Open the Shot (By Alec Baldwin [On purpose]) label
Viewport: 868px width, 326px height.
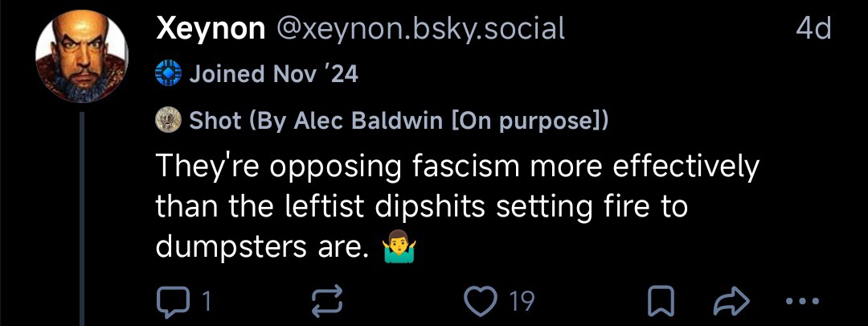(x=399, y=121)
